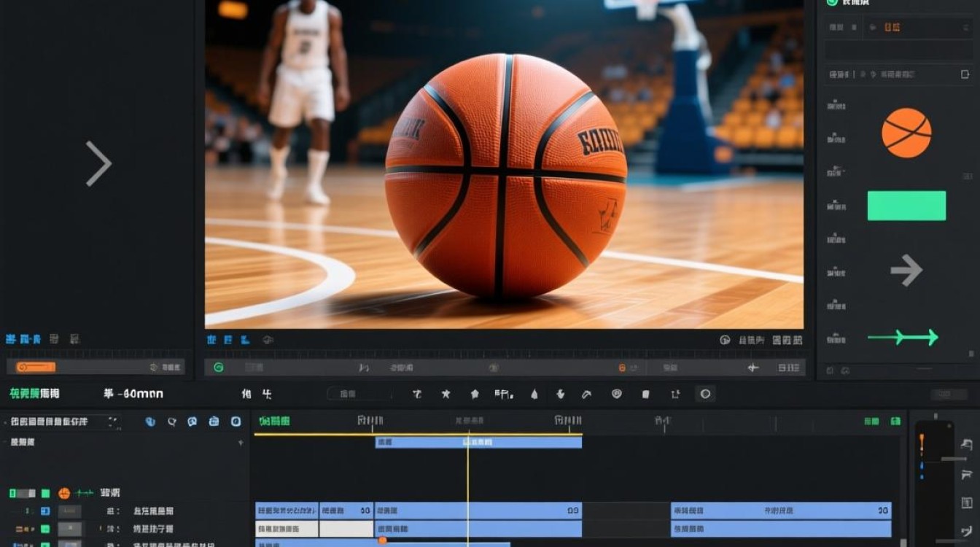980x547 pixels.
Task: Select the water drop icon in the toolbar
Action: (x=534, y=394)
